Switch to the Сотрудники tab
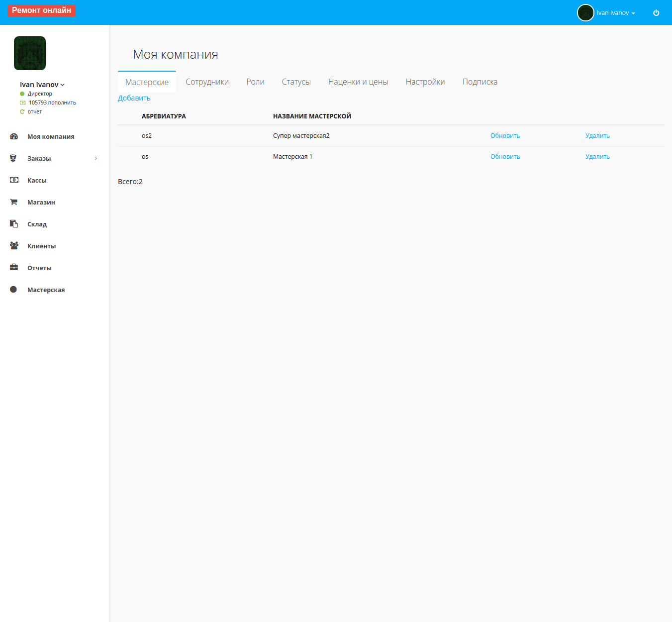This screenshot has width=672, height=622. pyautogui.click(x=207, y=82)
